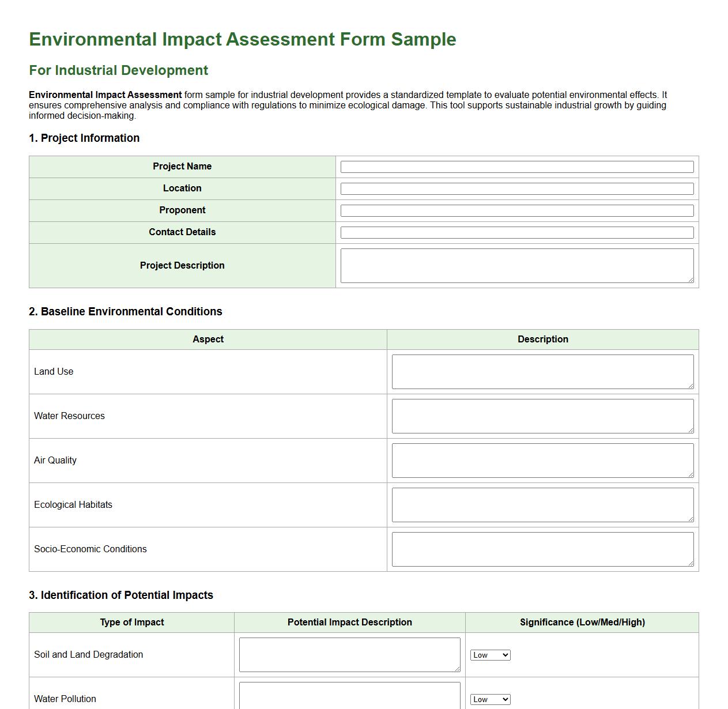Open the significance dropdown for Soil and Land Degradation
The height and width of the screenshot is (709, 728).
coord(490,655)
